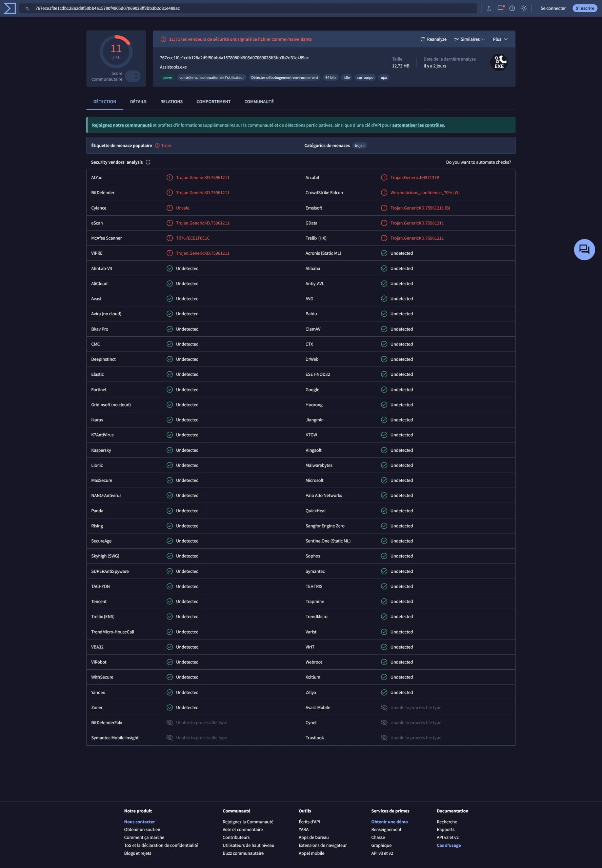Expand the Similaires dropdown
Screen dimensions: 602x868
(469, 39)
